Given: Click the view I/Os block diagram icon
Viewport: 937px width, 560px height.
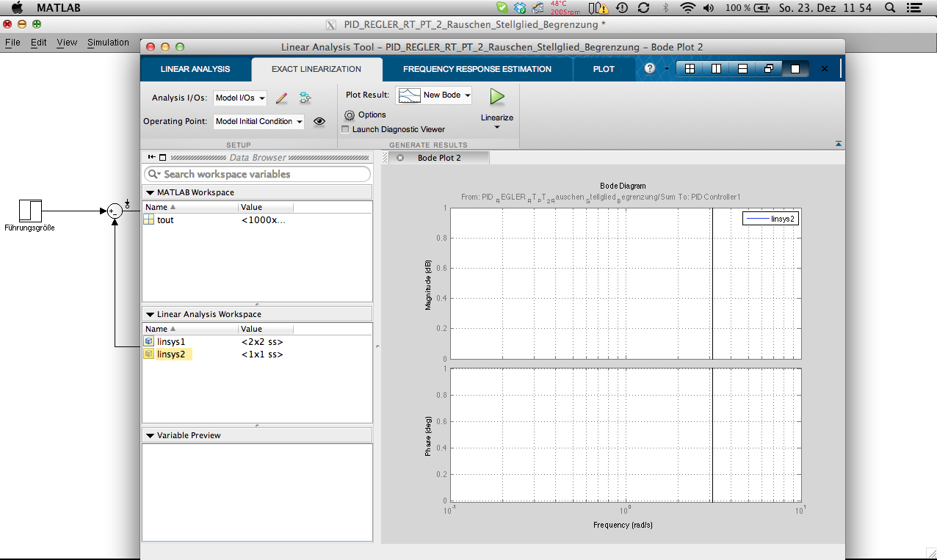Looking at the screenshot, I should [x=305, y=98].
